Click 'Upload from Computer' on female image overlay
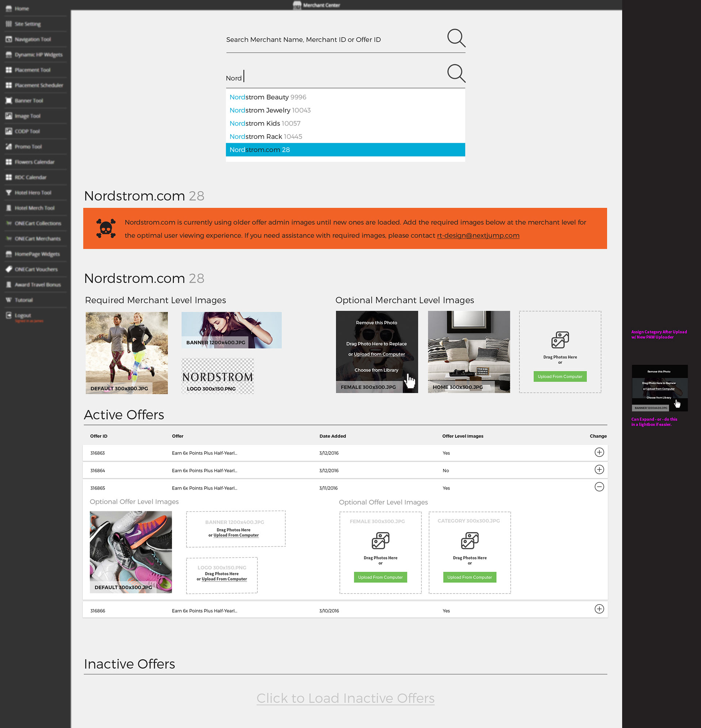The width and height of the screenshot is (701, 728). point(379,355)
